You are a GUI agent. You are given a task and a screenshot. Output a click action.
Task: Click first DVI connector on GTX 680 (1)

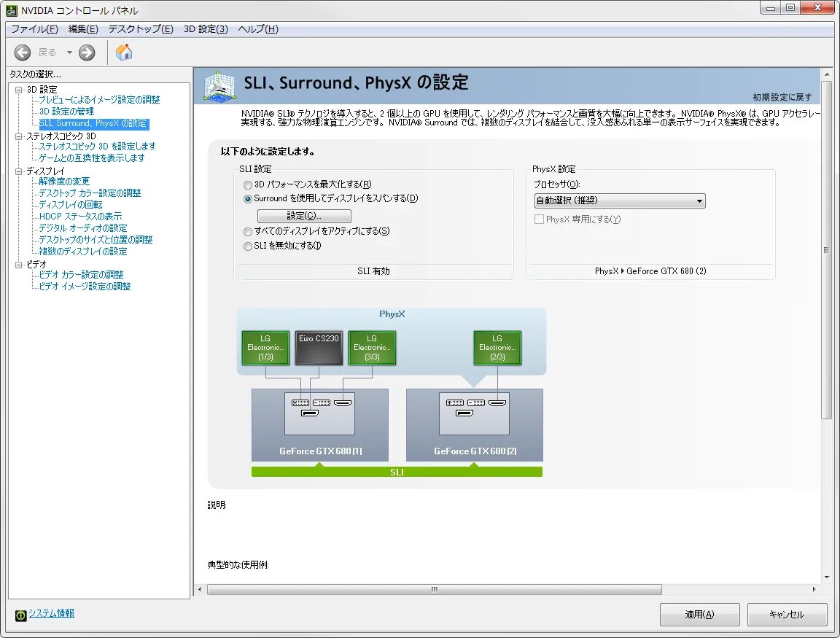[300, 402]
